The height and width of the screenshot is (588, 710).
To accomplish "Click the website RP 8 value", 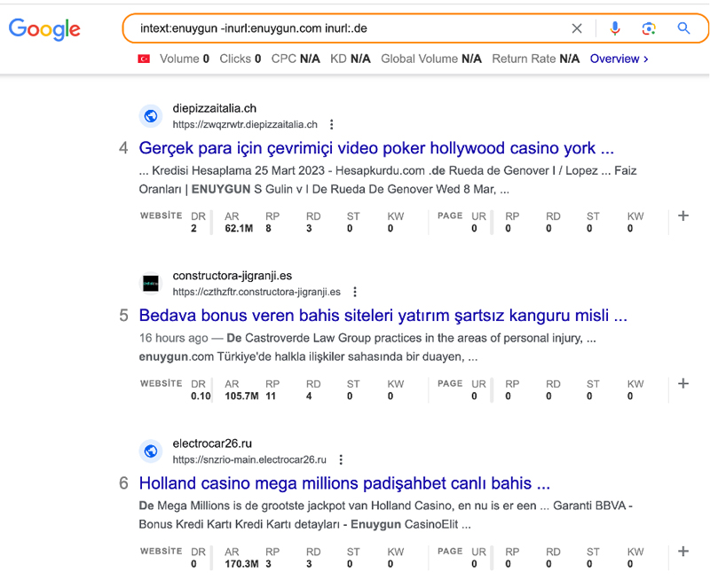I will pos(269,229).
